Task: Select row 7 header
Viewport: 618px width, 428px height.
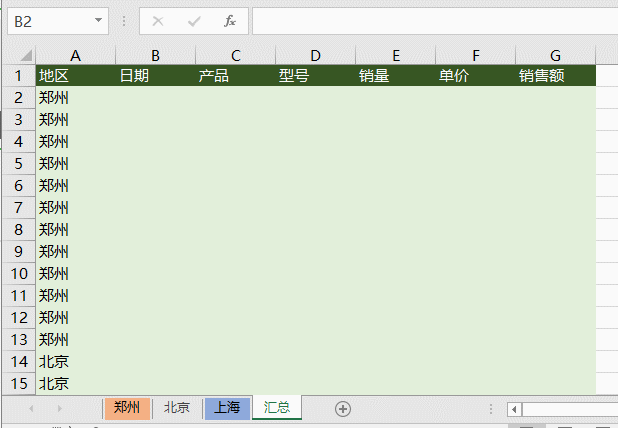Action: click(x=18, y=207)
